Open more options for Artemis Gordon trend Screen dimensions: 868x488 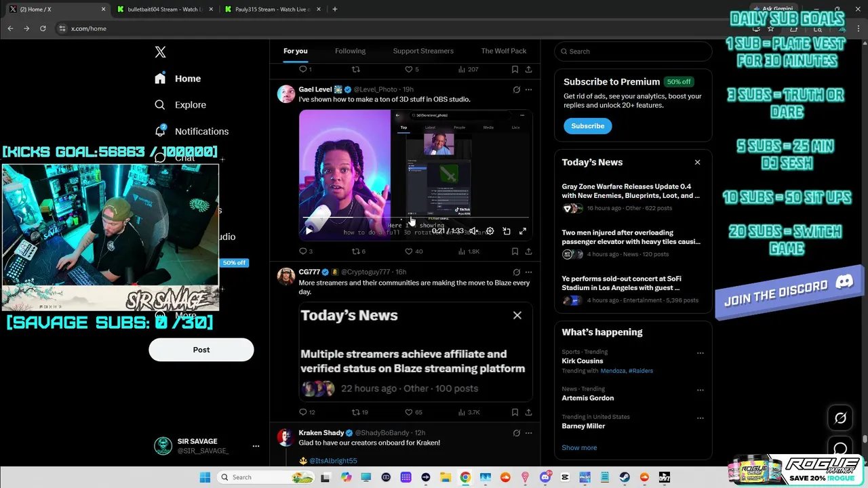(x=701, y=390)
